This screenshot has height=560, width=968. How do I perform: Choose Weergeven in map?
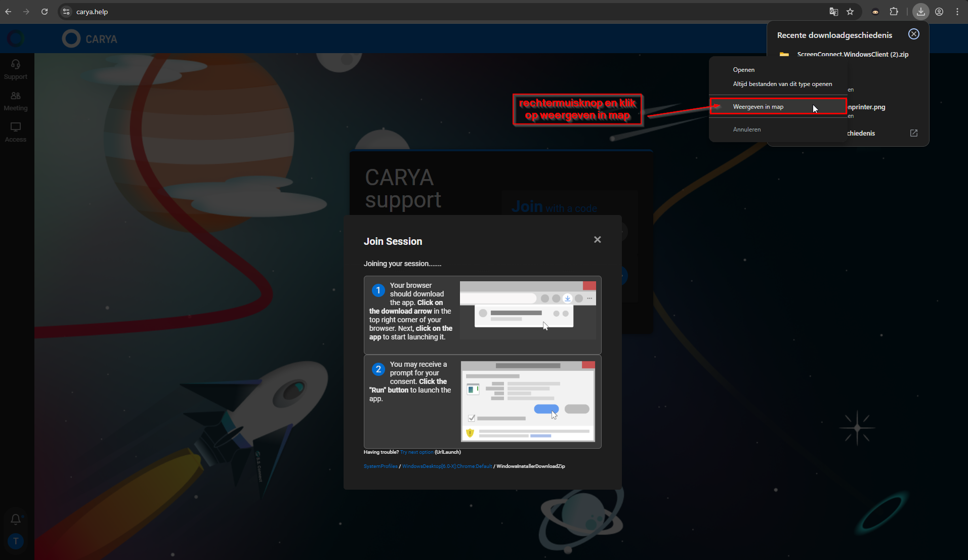[x=778, y=107]
